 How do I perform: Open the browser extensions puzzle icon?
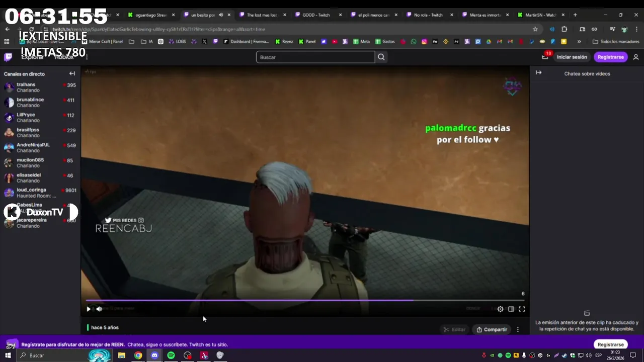tap(564, 29)
